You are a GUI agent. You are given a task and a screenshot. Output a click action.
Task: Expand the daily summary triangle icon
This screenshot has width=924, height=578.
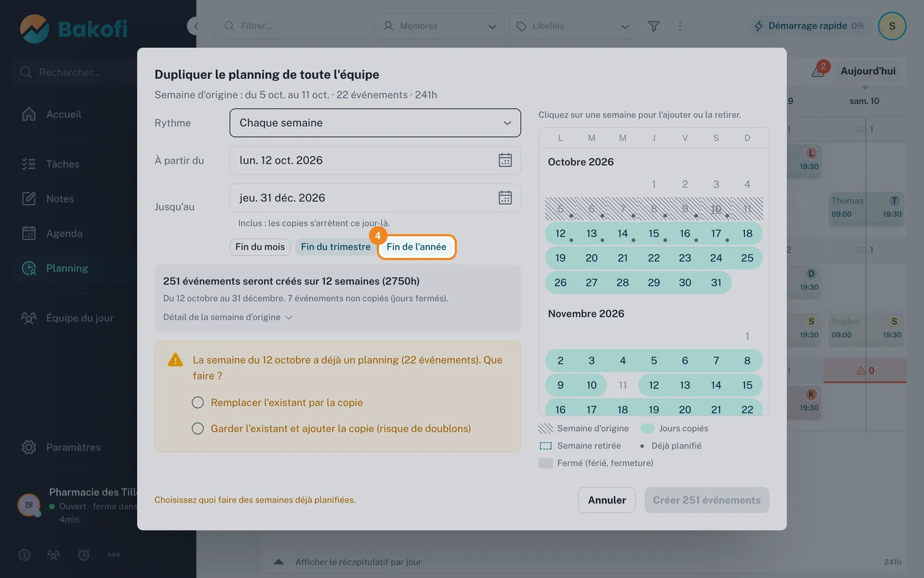tap(278, 562)
